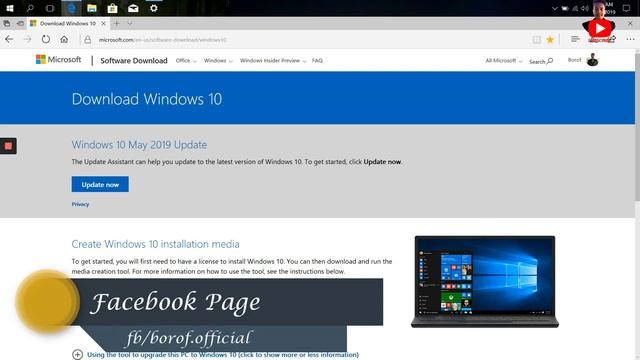Open the Mail app taskbar icon
The height and width of the screenshot is (360, 640).
(133, 8)
